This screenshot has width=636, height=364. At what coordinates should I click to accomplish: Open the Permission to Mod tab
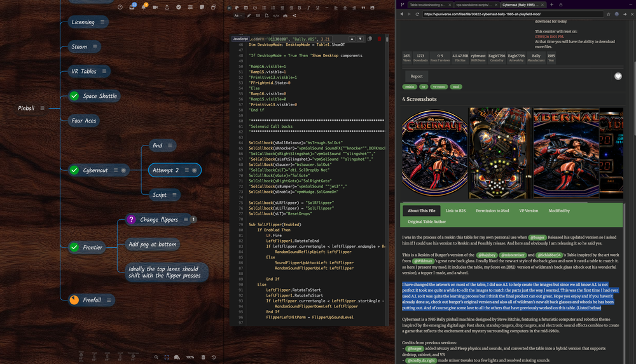pyautogui.click(x=492, y=211)
